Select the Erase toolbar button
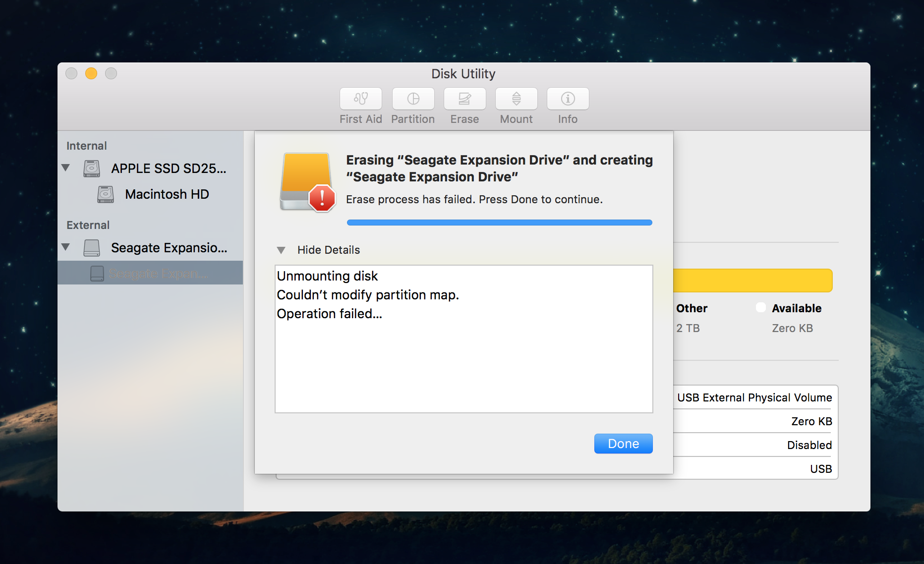Screen dimensions: 924x564 point(464,99)
